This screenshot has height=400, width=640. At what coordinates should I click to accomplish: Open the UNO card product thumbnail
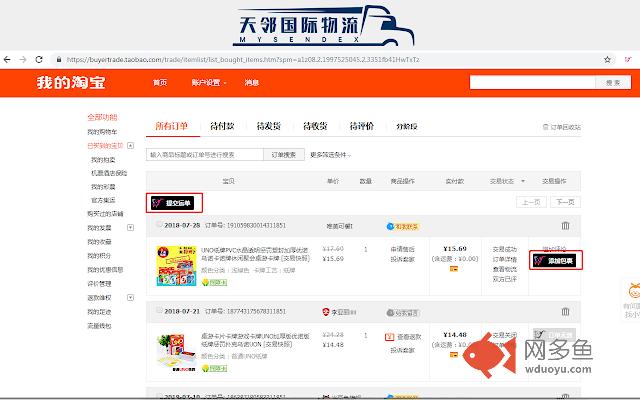tap(176, 266)
